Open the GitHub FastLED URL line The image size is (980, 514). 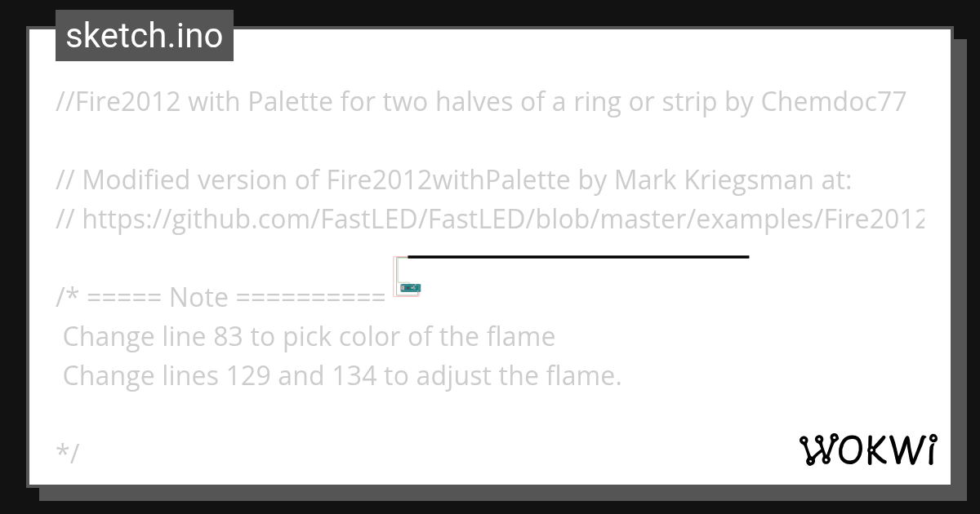[491, 219]
